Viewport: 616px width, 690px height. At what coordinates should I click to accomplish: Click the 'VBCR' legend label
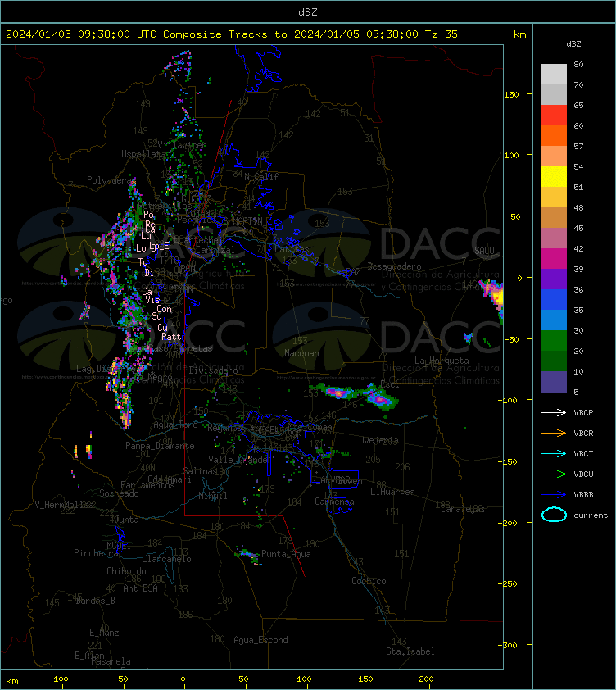pyautogui.click(x=583, y=434)
